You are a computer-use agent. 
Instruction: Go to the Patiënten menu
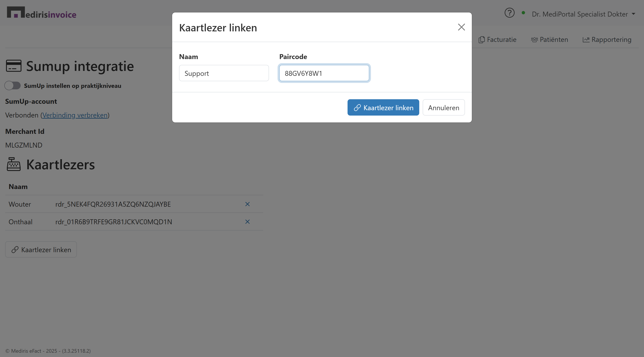[550, 40]
